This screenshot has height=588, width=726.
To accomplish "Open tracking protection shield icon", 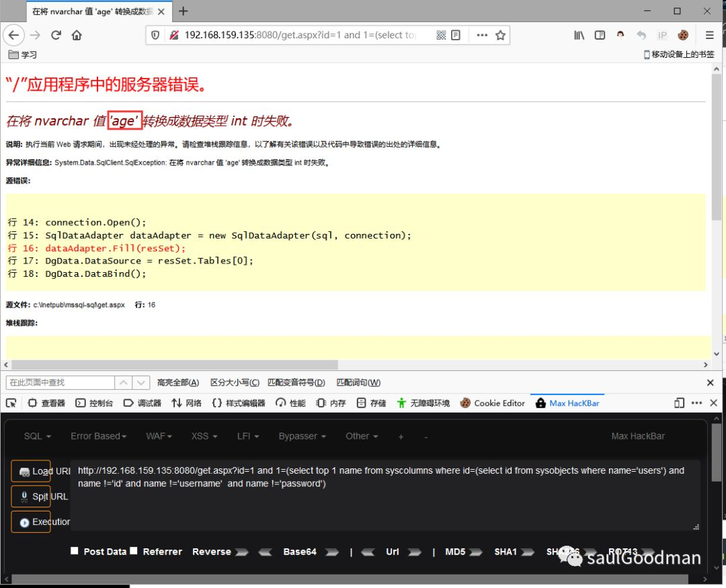I will [155, 35].
